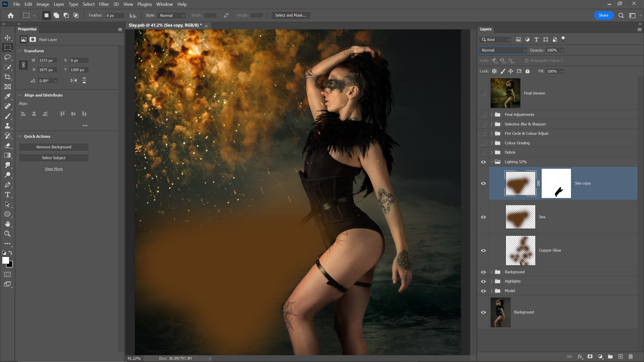Open the Layer menu
This screenshot has width=644, height=362.
point(59,4)
